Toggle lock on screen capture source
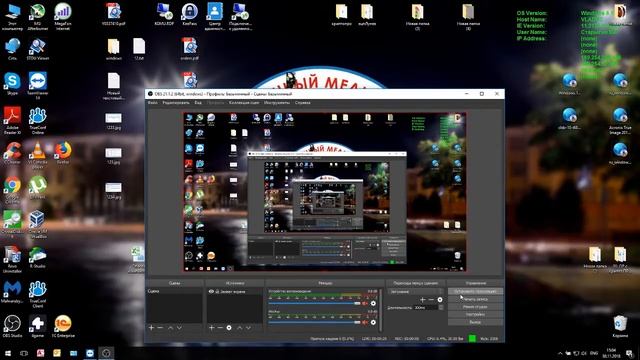This screenshot has width=640, height=360. [x=217, y=291]
